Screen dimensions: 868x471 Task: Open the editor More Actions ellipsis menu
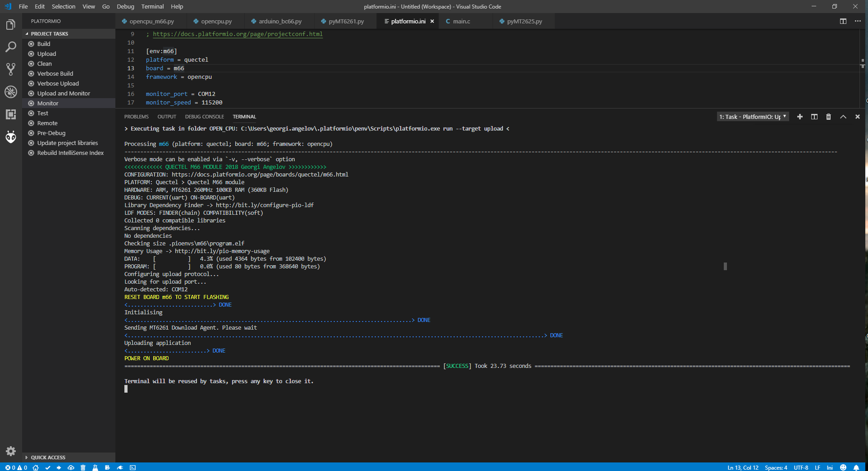858,21
